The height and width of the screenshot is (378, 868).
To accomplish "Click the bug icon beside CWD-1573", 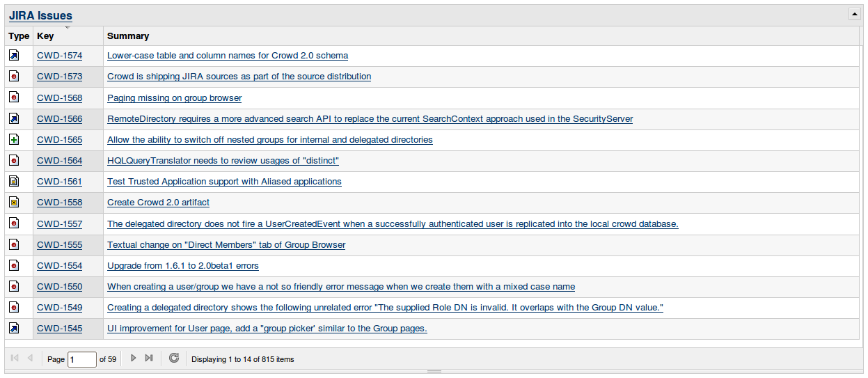I will point(14,77).
